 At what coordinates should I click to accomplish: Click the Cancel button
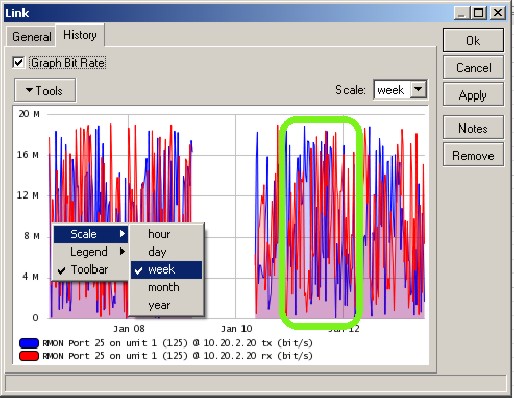point(473,68)
